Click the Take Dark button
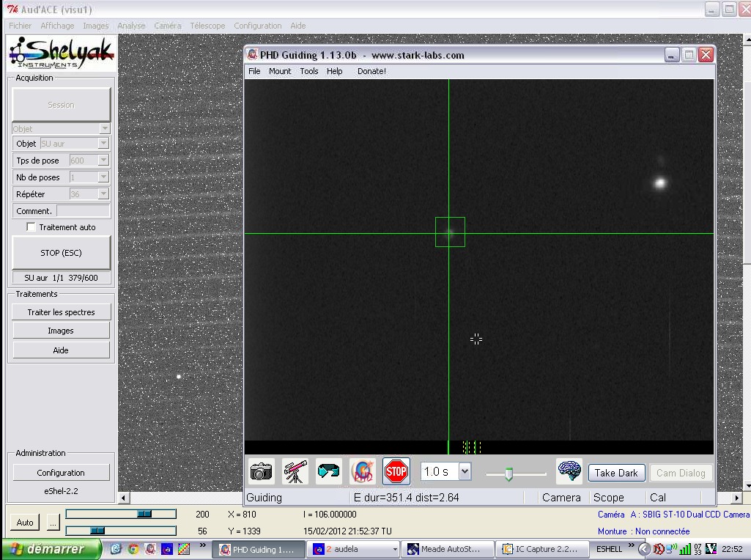This screenshot has height=560, width=751. click(x=616, y=473)
